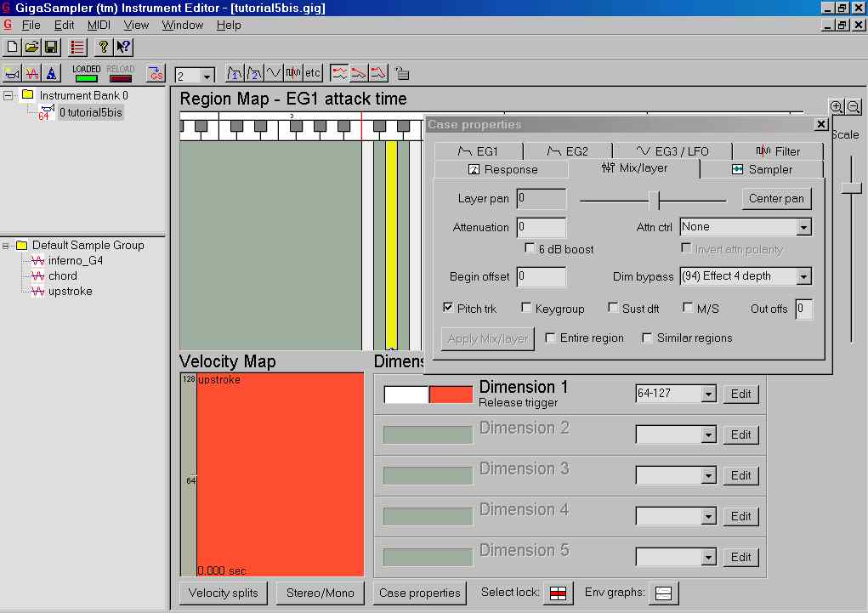Open the Attn ctrl dropdown

[803, 227]
